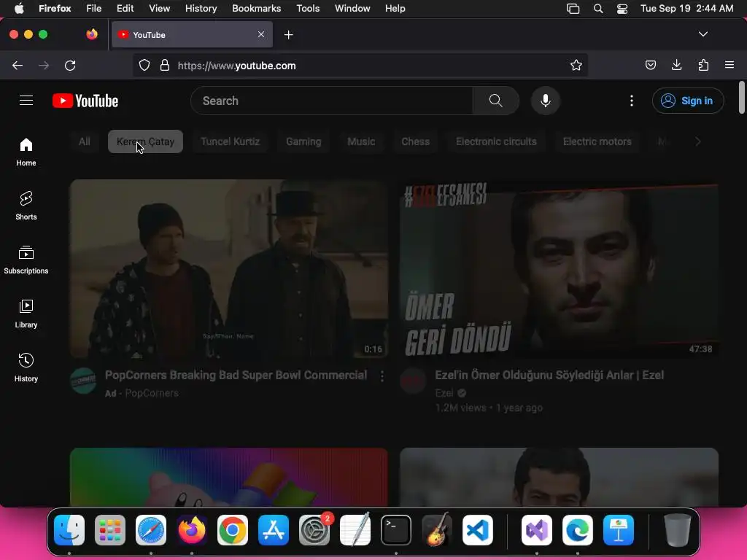Open Terminal from the Dock
The height and width of the screenshot is (560, 747).
(396, 530)
